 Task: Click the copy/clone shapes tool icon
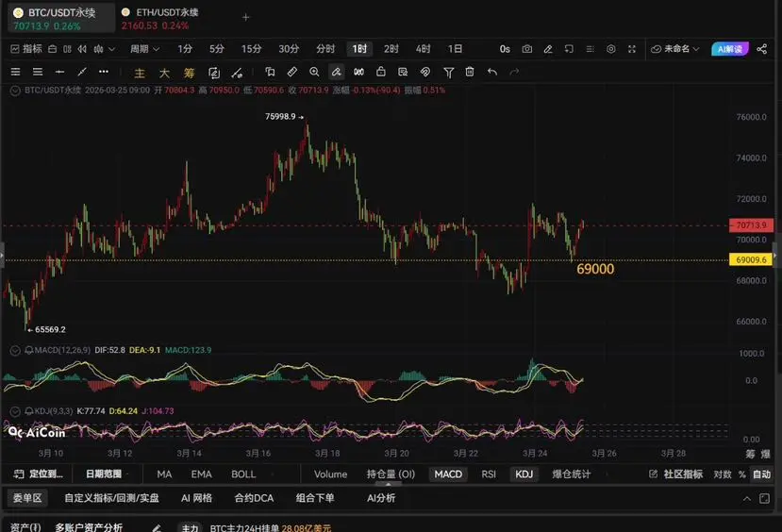(x=270, y=73)
